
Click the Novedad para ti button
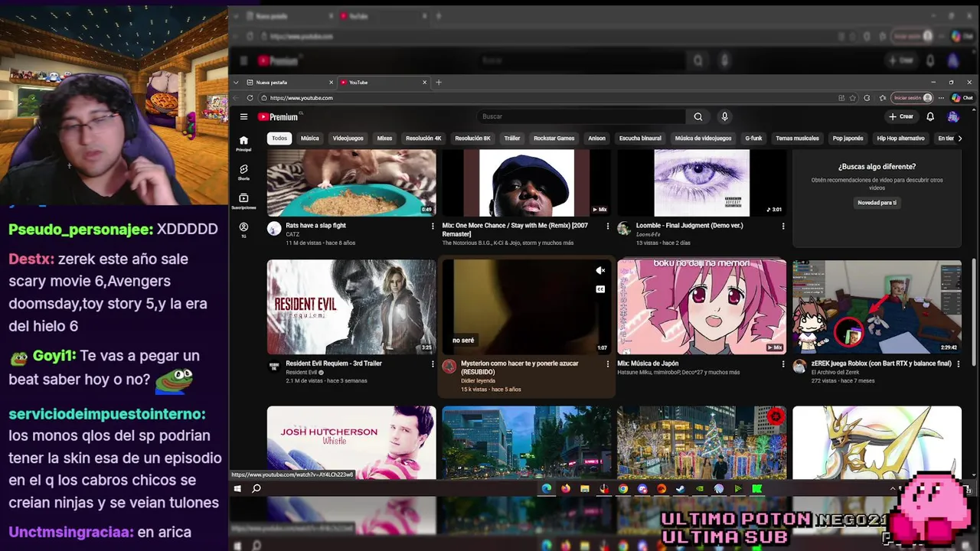click(877, 203)
